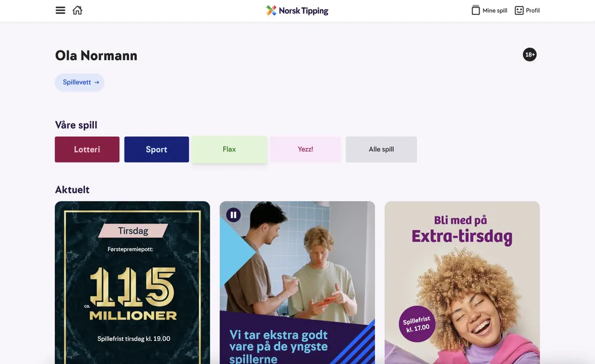
Task: Open the hamburger menu
Action: coord(60,10)
